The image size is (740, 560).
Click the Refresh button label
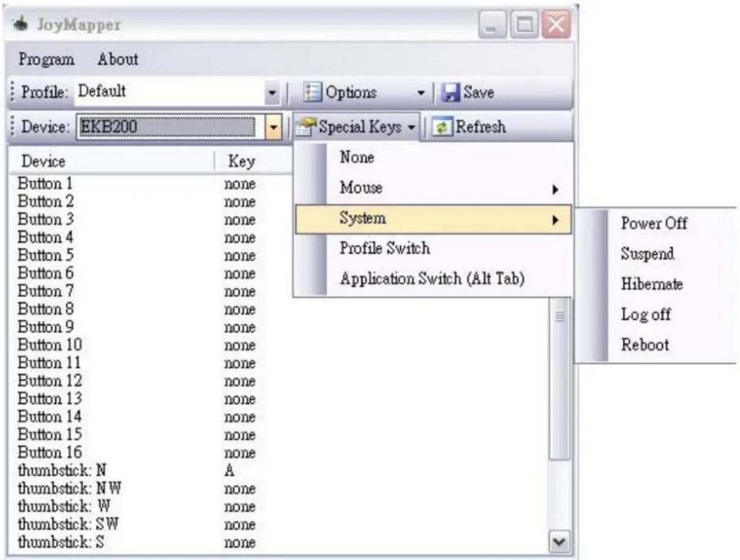coord(480,127)
